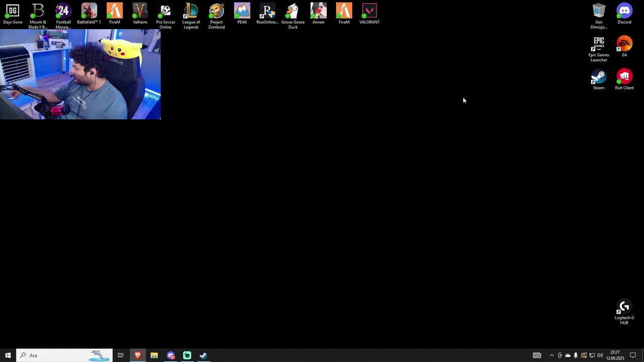Screen dimensions: 644x362
Task: Click the Show desktop strip
Action: click(642, 355)
